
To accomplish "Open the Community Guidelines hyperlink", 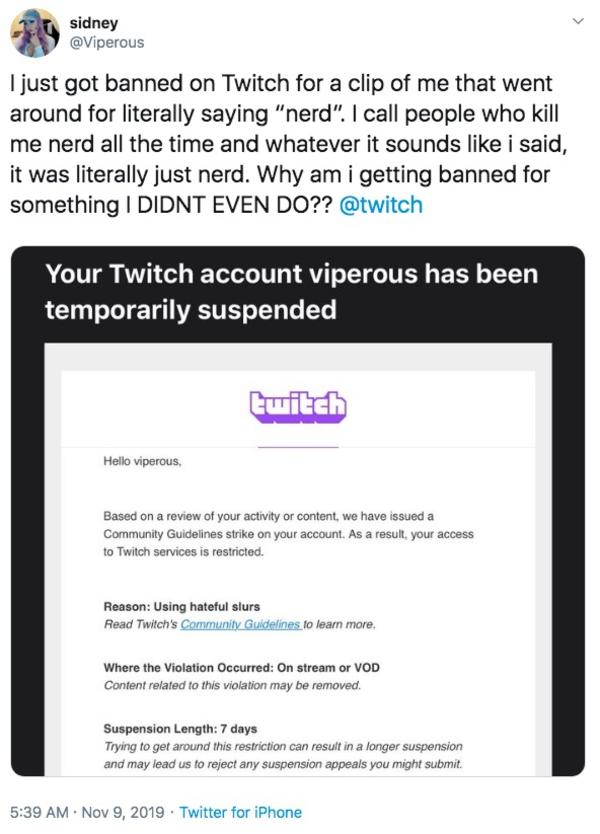I will pyautogui.click(x=241, y=624).
